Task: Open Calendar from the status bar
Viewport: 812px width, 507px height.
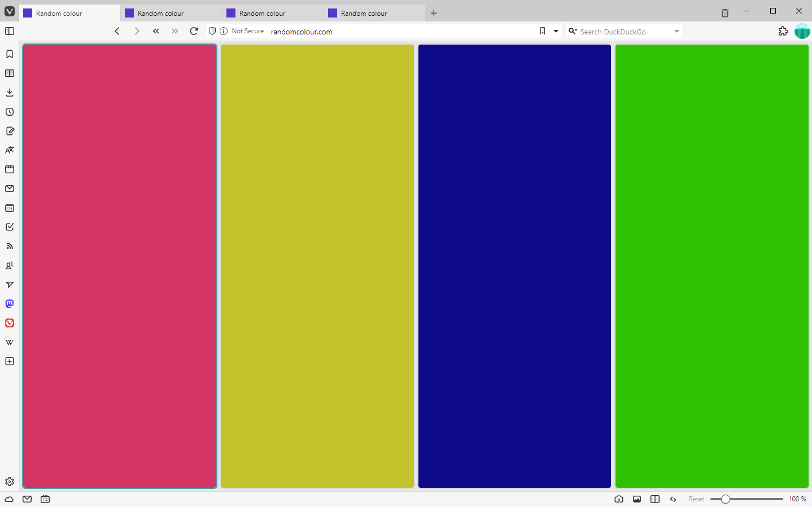Action: 45,499
